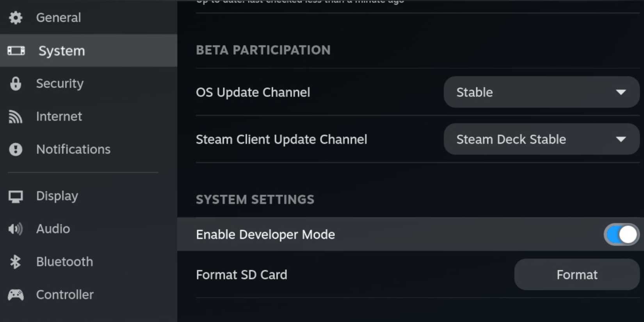644x322 pixels.
Task: Click the Format button for SD Card
Action: tap(576, 274)
